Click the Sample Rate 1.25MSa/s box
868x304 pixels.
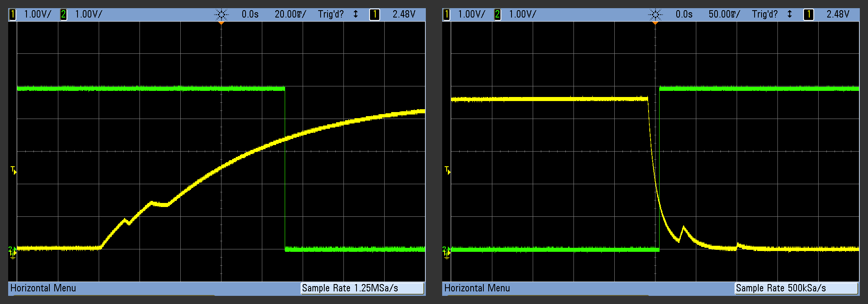pos(362,288)
